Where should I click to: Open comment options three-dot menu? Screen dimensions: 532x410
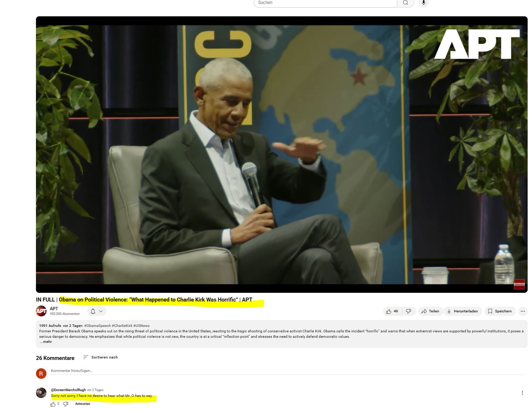tap(522, 393)
